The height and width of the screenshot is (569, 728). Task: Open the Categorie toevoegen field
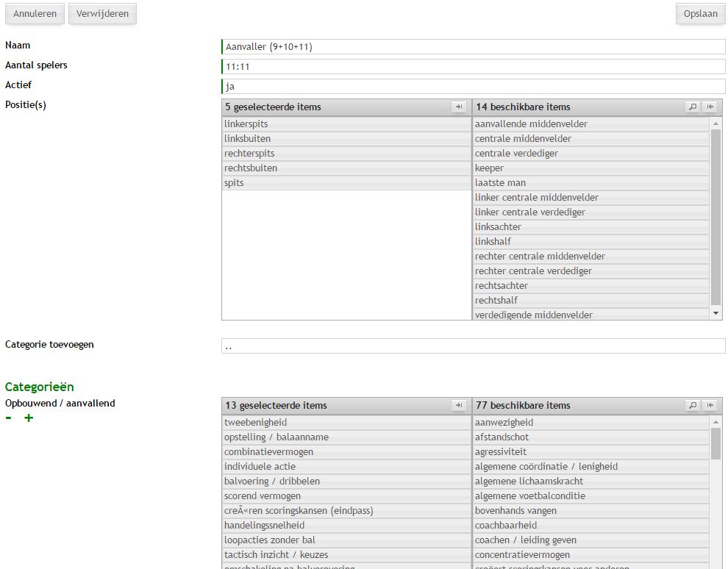pos(473,346)
